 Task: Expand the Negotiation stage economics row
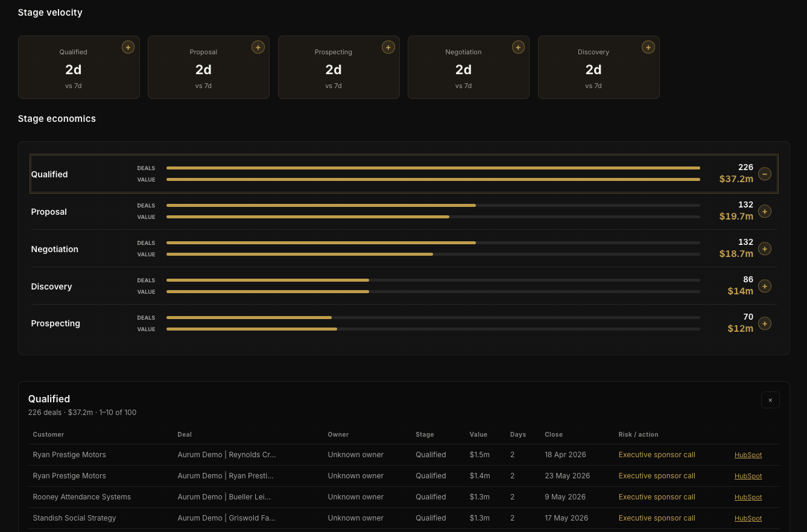tap(765, 249)
